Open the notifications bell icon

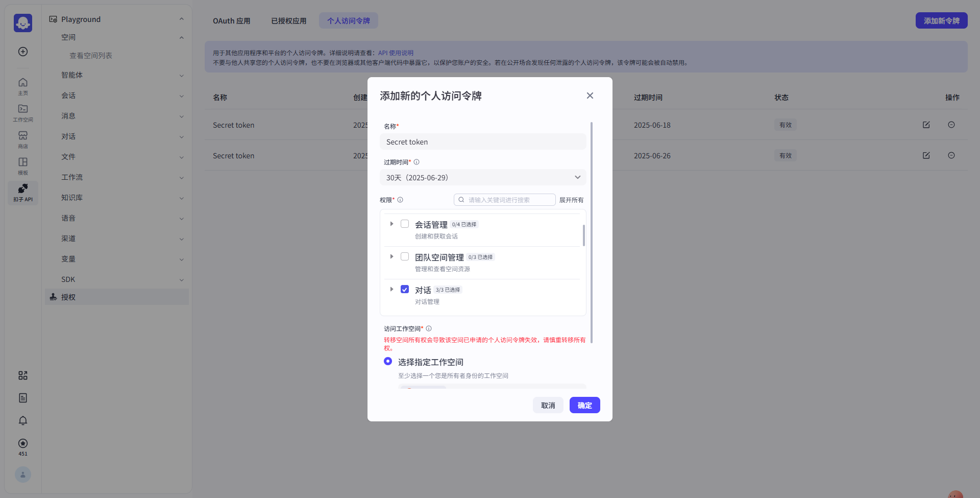coord(23,420)
